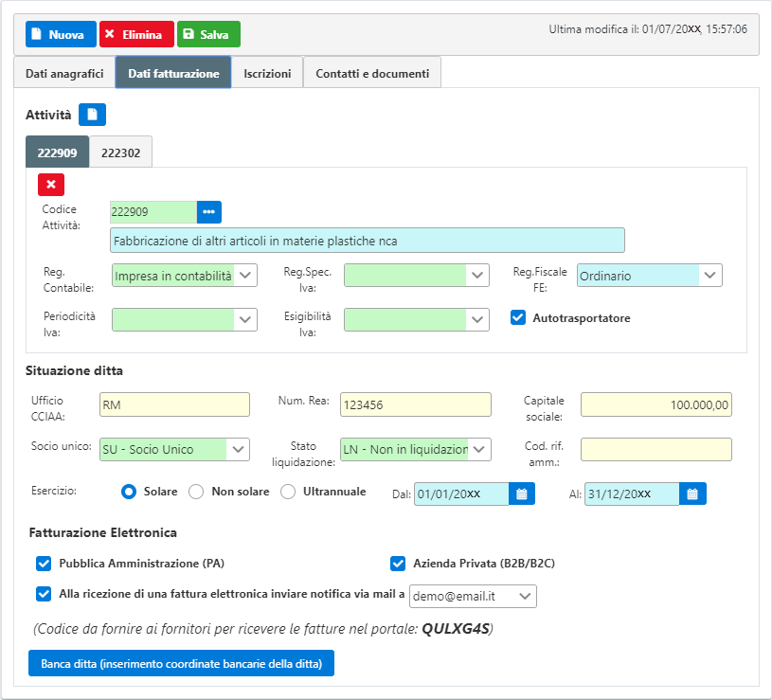The width and height of the screenshot is (772, 700).
Task: Toggle Azienda Privata (B2B/B2C) checkbox
Action: [x=398, y=564]
